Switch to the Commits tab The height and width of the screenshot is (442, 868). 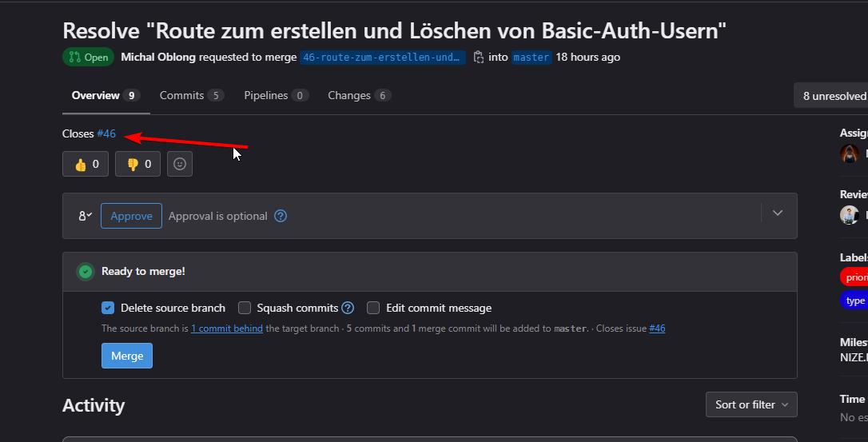coord(191,95)
